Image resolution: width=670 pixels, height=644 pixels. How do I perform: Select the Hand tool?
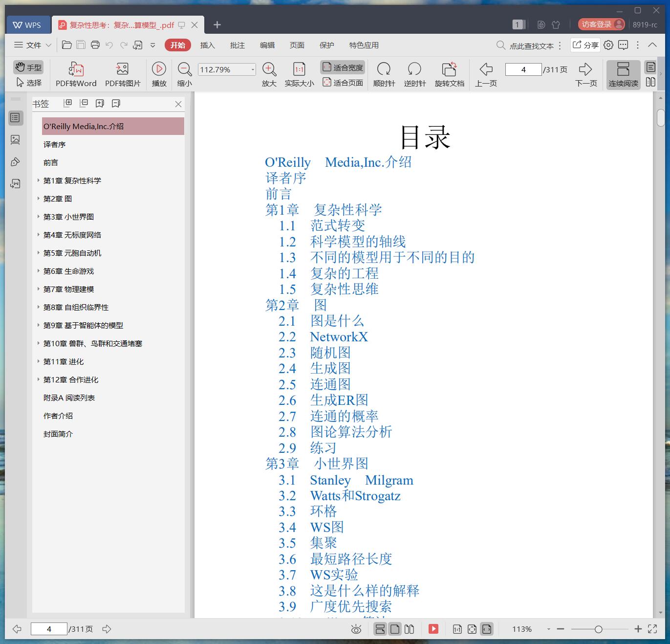click(x=28, y=67)
